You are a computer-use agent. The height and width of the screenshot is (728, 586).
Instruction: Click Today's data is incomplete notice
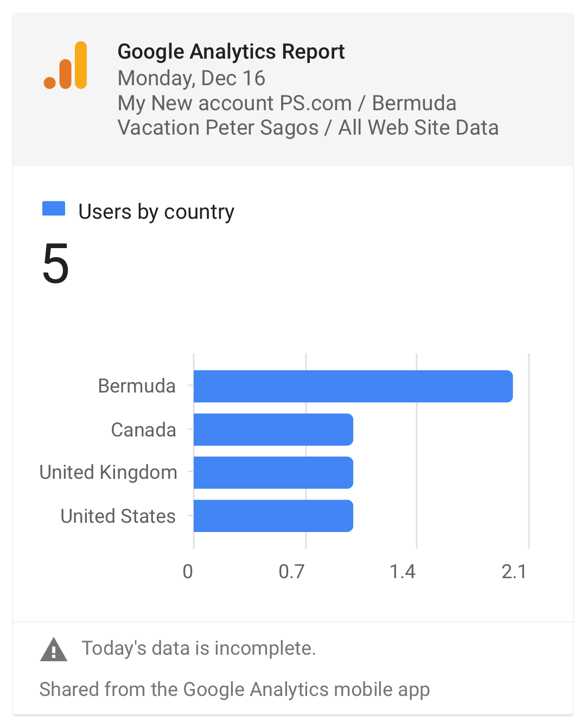point(199,648)
